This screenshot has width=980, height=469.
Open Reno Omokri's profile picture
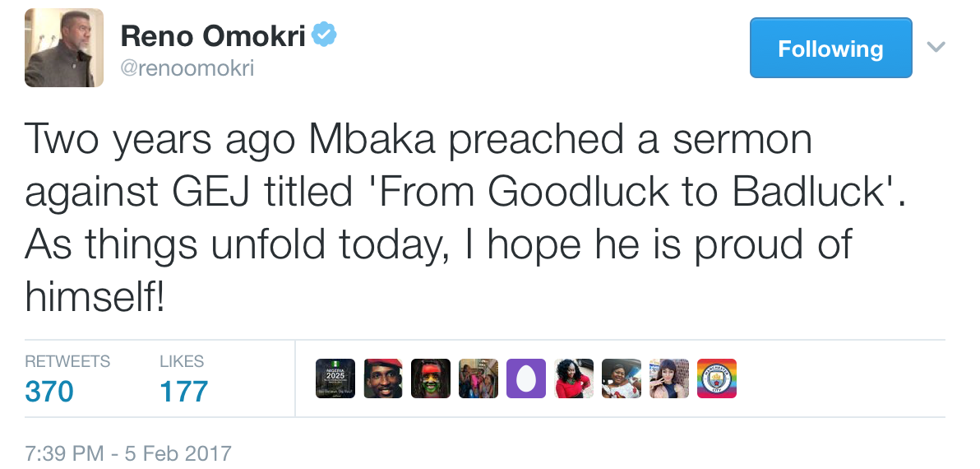click(64, 48)
